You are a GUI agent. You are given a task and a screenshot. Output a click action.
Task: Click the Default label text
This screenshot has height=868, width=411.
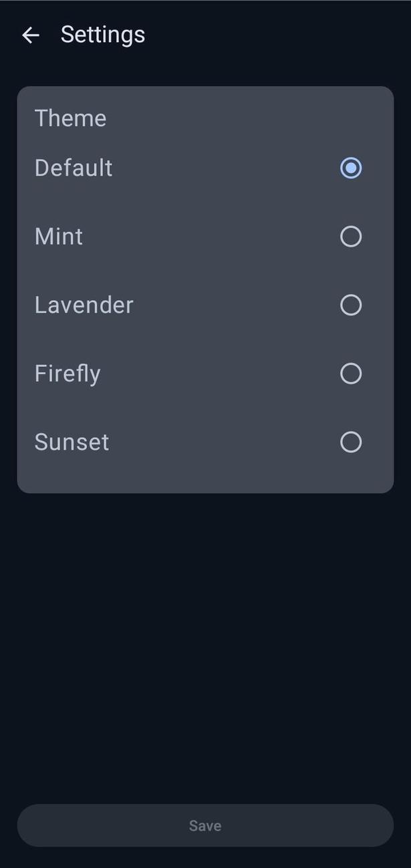point(73,168)
